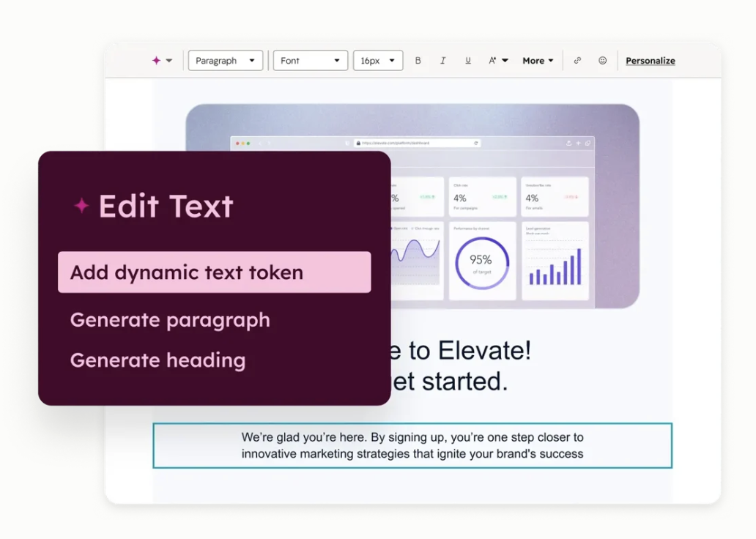This screenshot has width=756, height=539.
Task: Insert a link with the link icon
Action: 577,61
